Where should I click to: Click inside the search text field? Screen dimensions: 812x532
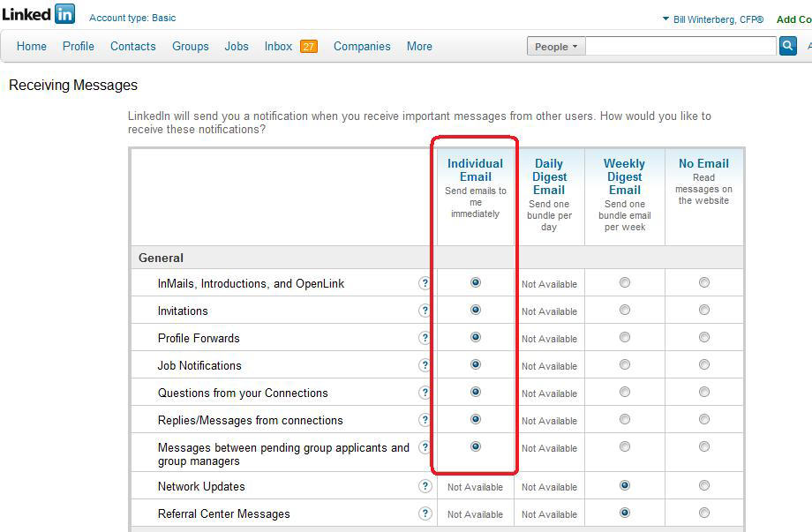coord(681,46)
